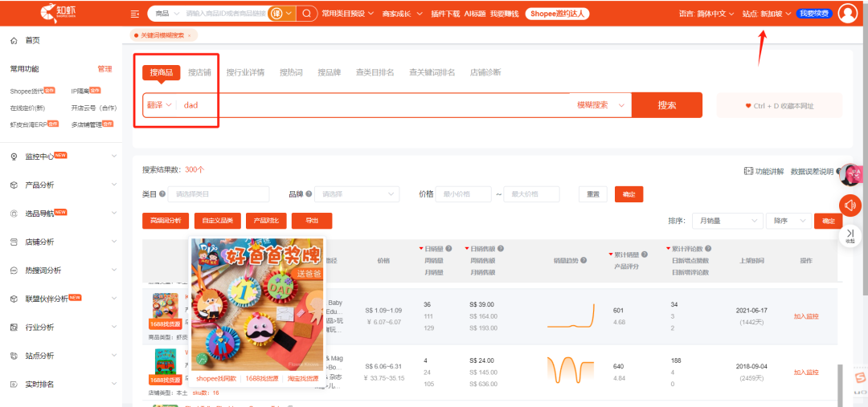Click the home icon beside 首页
868x407 pixels.
(x=14, y=40)
